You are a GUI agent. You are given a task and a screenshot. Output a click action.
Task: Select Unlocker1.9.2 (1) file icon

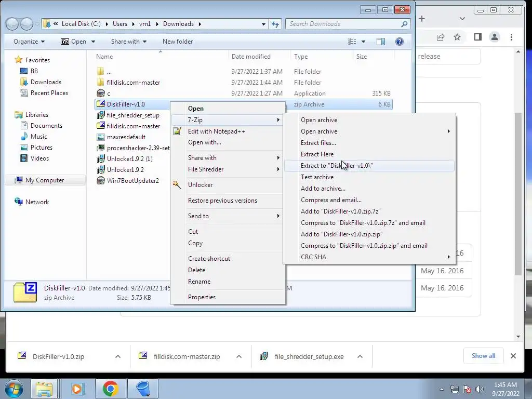click(x=100, y=159)
